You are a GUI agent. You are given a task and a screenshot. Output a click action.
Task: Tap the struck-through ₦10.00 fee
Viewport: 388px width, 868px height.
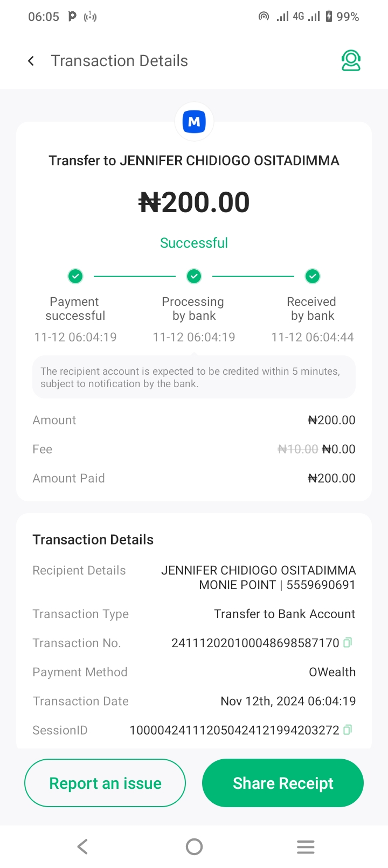point(297,449)
